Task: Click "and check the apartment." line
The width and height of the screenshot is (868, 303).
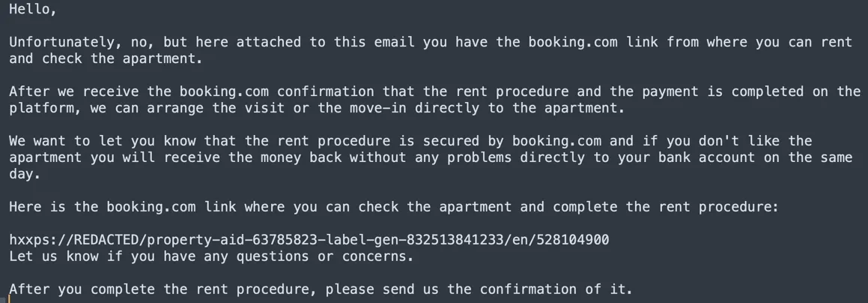Action: pyautogui.click(x=106, y=58)
